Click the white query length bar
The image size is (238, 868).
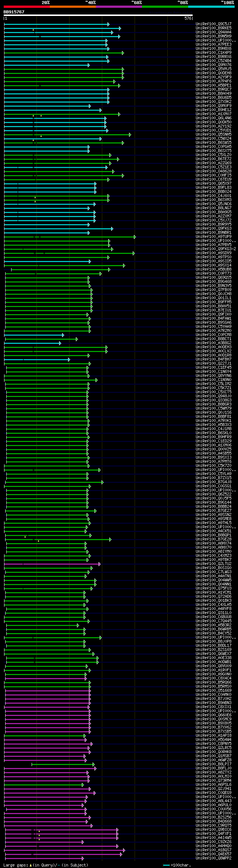(x=98, y=15)
